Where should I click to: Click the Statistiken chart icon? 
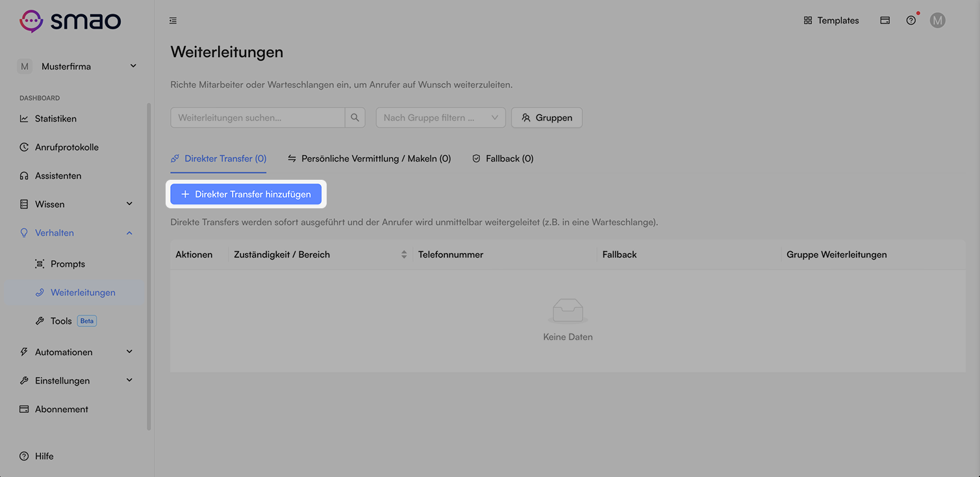point(24,119)
